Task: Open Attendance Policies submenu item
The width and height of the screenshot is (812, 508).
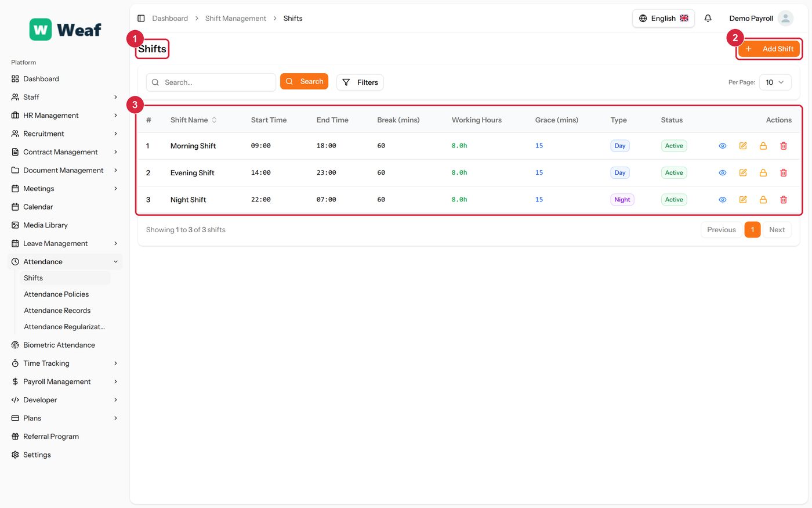Action: point(64,294)
